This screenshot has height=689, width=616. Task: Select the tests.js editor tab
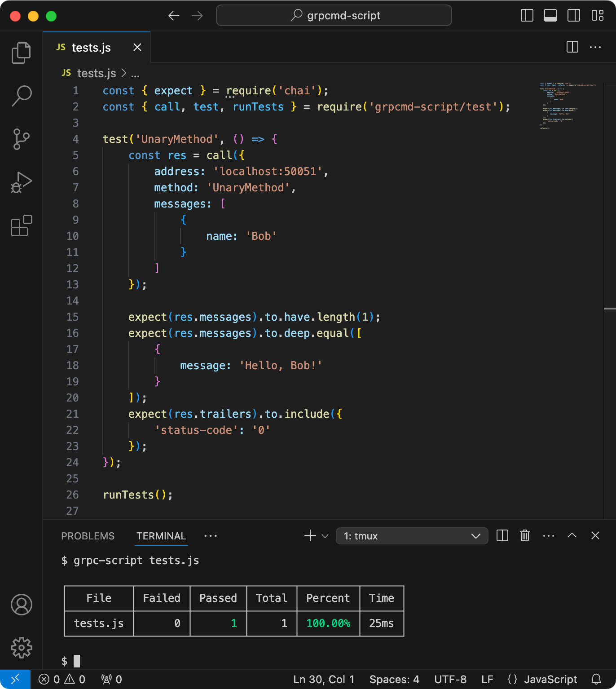97,47
